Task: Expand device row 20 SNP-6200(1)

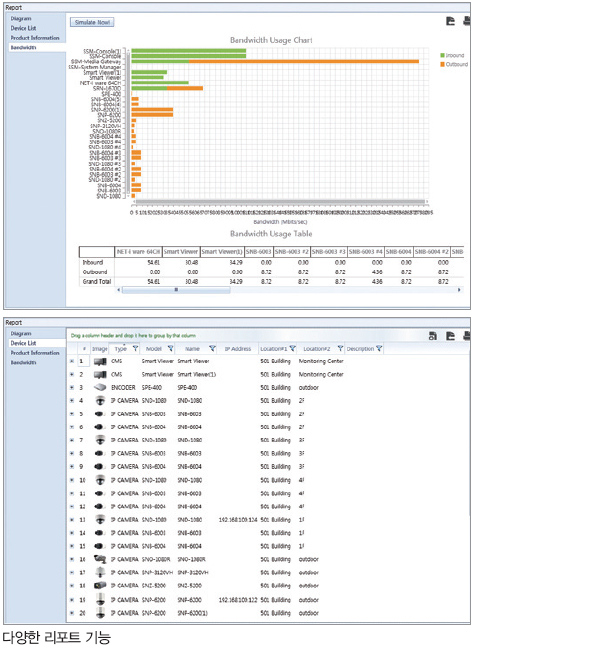Action: [72, 612]
